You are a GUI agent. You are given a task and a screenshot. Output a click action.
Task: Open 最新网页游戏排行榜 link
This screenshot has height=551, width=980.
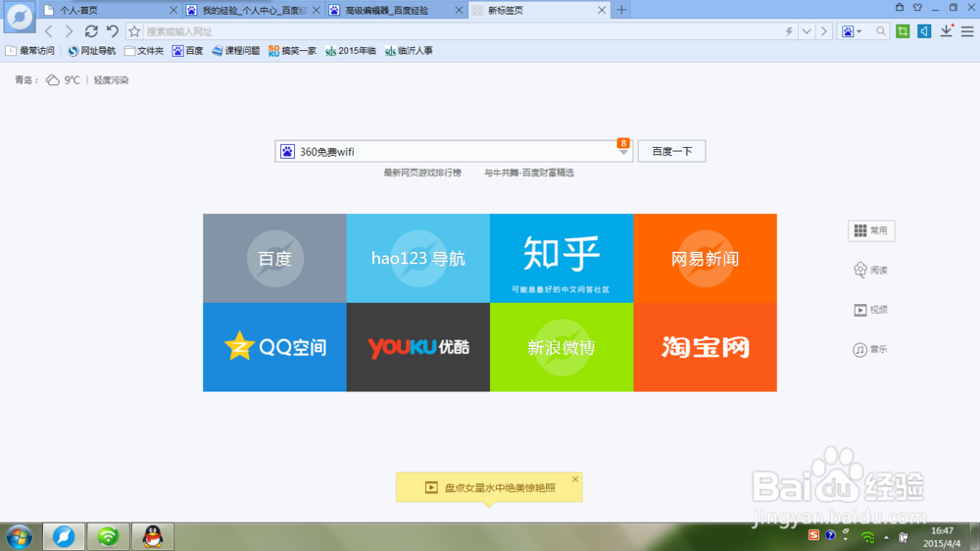coord(422,173)
